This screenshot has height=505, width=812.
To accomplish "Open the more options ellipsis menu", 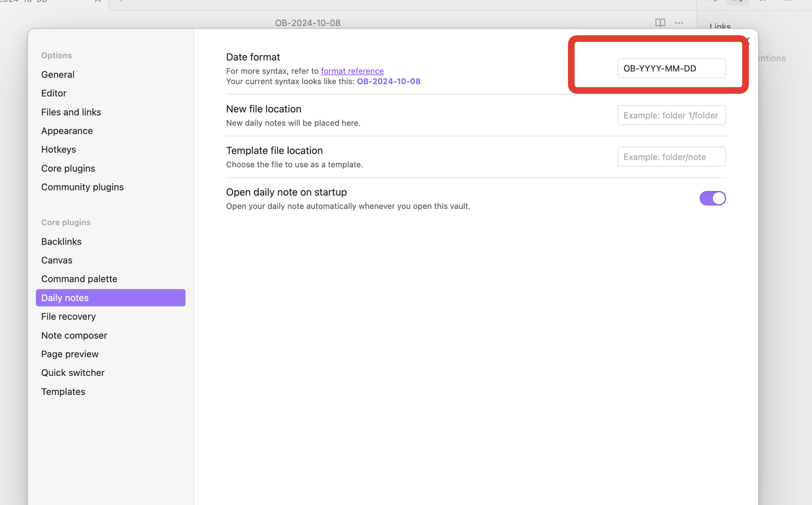I will coord(679,23).
